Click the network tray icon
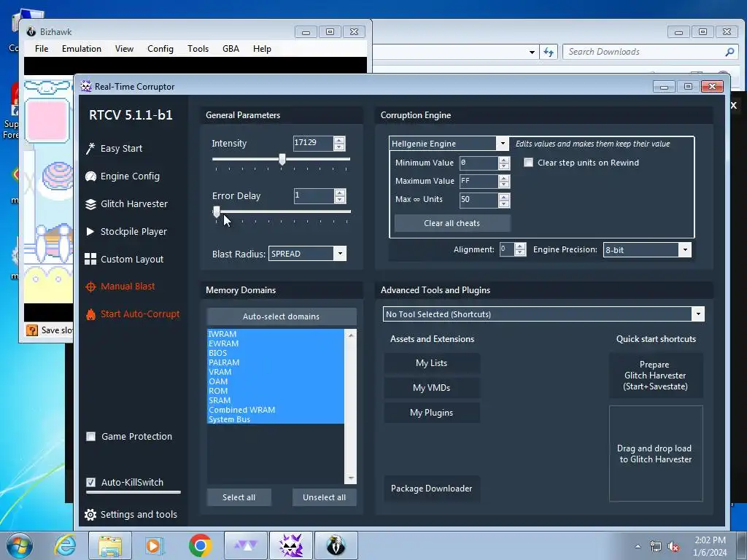Viewport: 747px width, 560px height. click(656, 547)
